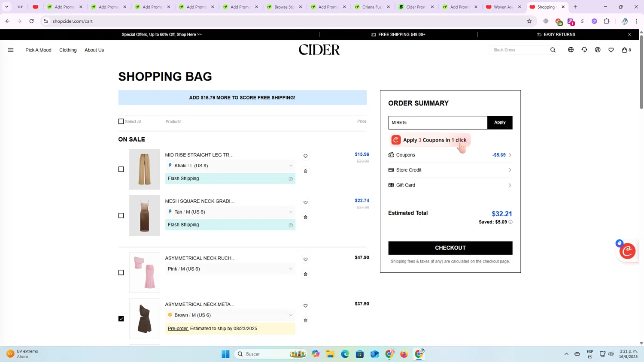The height and width of the screenshot is (362, 644).
Task: Open Pink / M (US 6) variant dropdown
Action: click(x=230, y=269)
